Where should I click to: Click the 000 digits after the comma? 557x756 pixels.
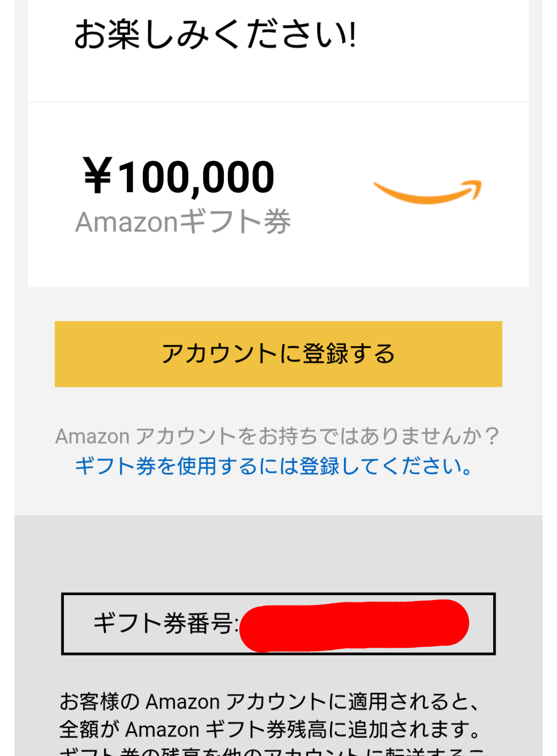pos(237,177)
